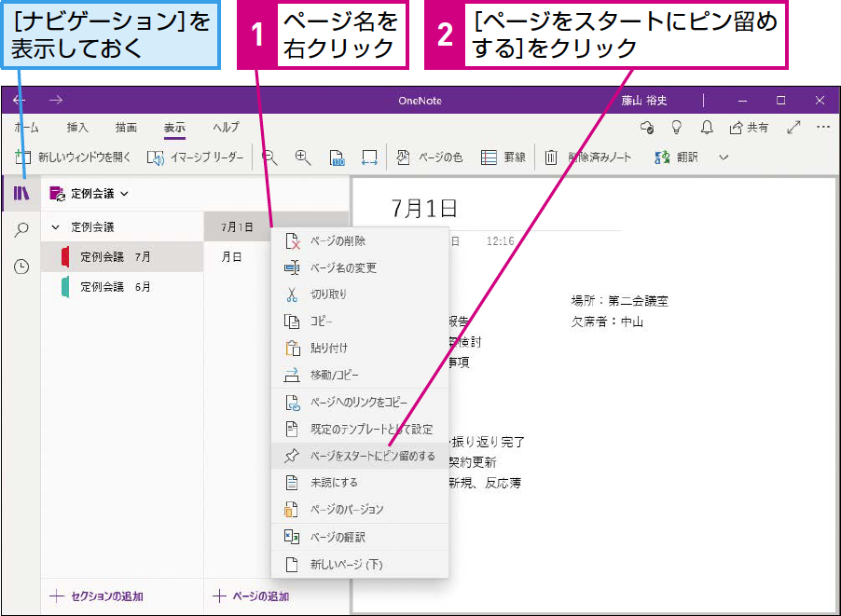Toggle full screen mode arrows icon
The image size is (841, 616).
pos(793,128)
